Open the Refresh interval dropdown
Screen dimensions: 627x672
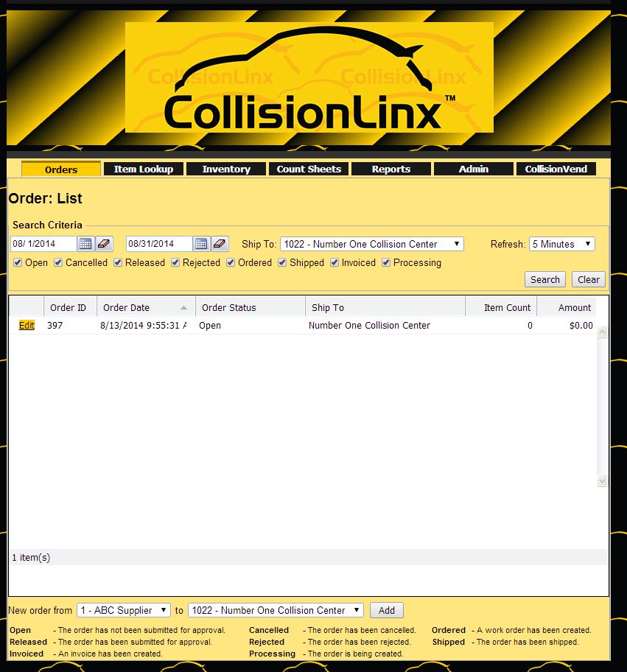coord(562,245)
